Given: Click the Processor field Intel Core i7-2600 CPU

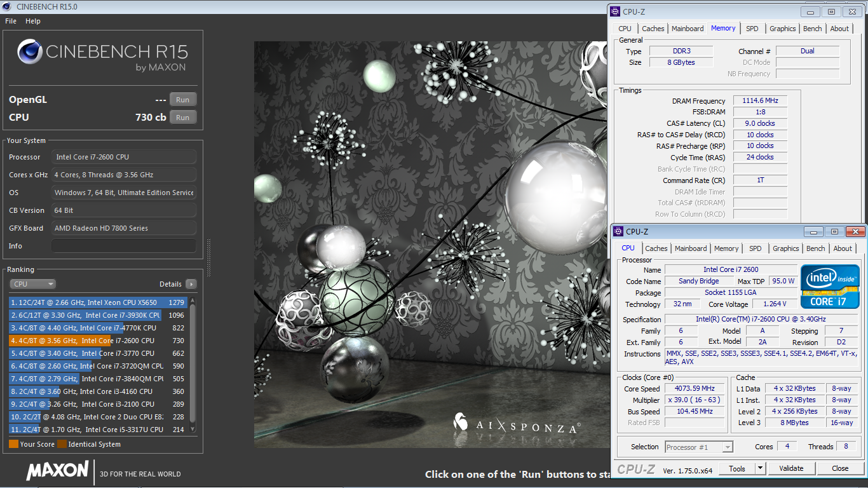Looking at the screenshot, I should click(124, 157).
